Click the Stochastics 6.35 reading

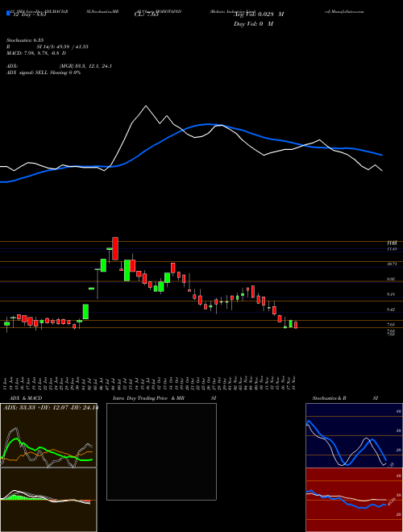(x=25, y=40)
